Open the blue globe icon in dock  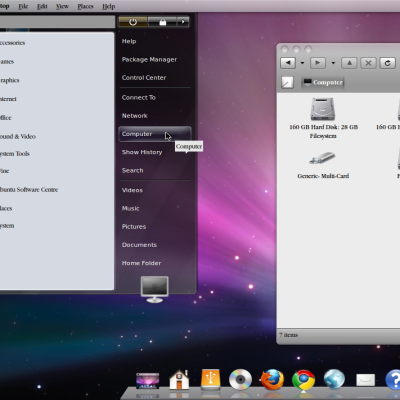tap(334, 380)
